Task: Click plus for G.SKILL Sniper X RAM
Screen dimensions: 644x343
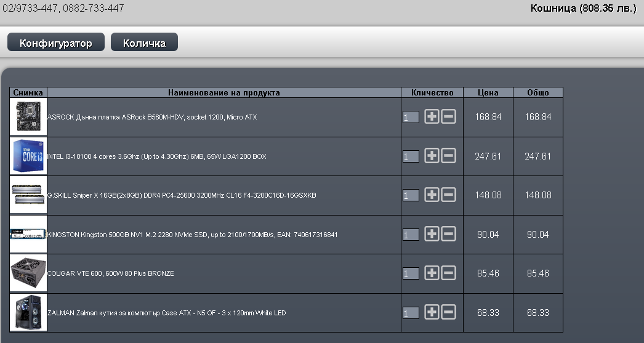Action: [432, 195]
